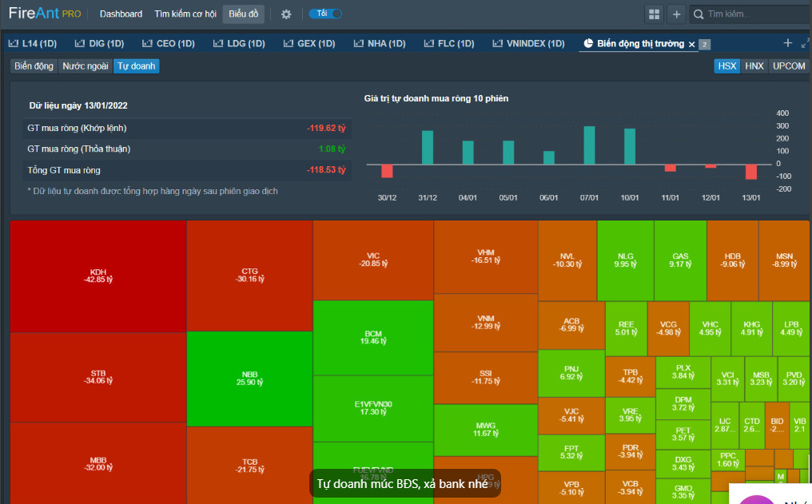The width and height of the screenshot is (812, 504).
Task: Select the HNX exchange button
Action: (x=754, y=66)
